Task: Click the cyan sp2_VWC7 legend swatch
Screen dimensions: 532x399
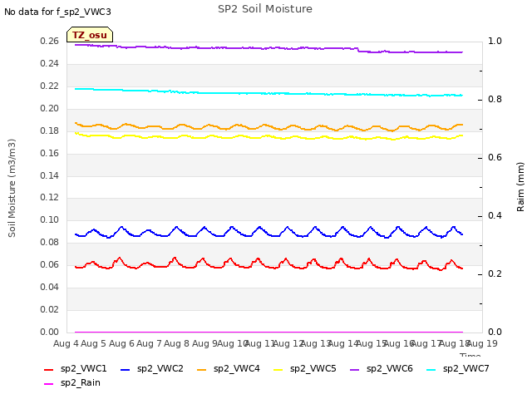Action: (431, 369)
